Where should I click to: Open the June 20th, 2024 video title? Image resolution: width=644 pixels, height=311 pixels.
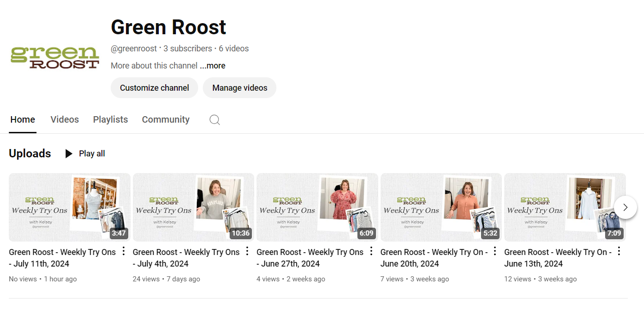pos(434,258)
